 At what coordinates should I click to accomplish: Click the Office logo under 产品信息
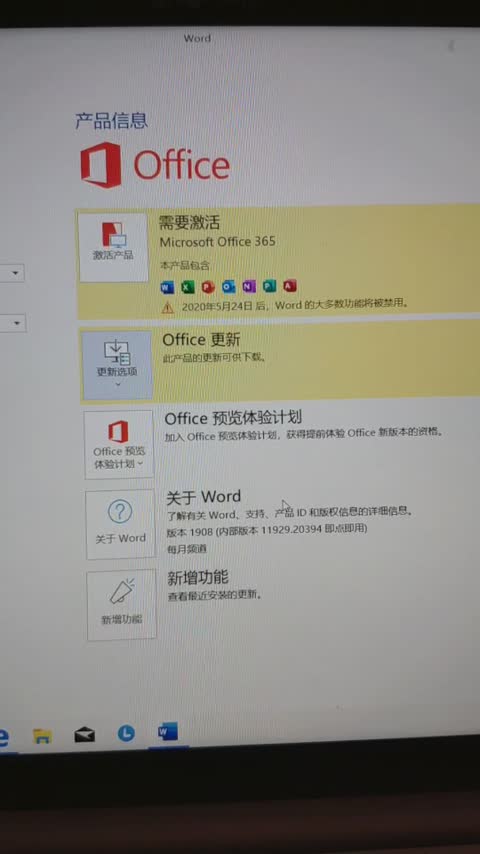155,165
